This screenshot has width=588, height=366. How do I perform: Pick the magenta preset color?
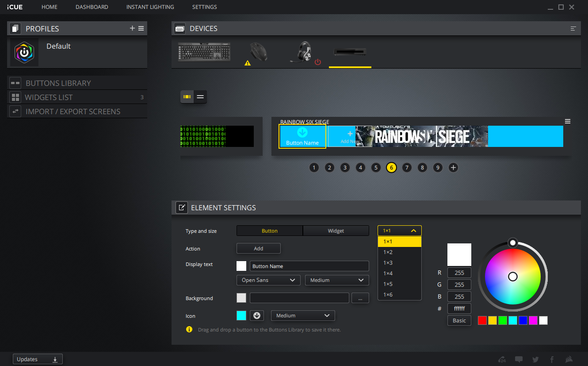[x=533, y=320]
